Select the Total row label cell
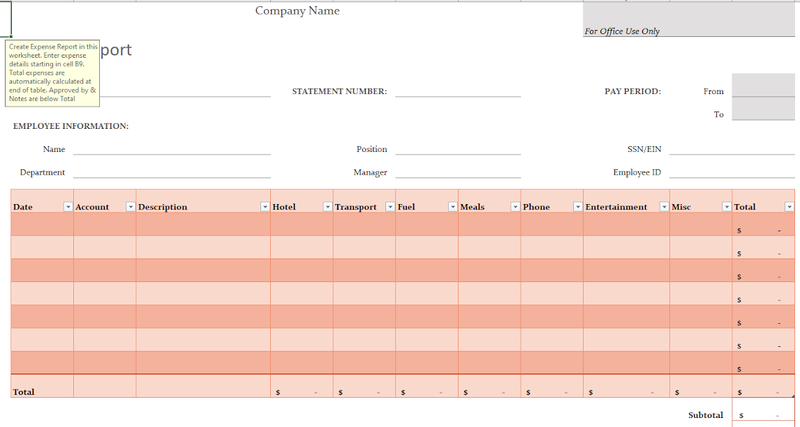This screenshot has height=427, width=800. [x=42, y=386]
